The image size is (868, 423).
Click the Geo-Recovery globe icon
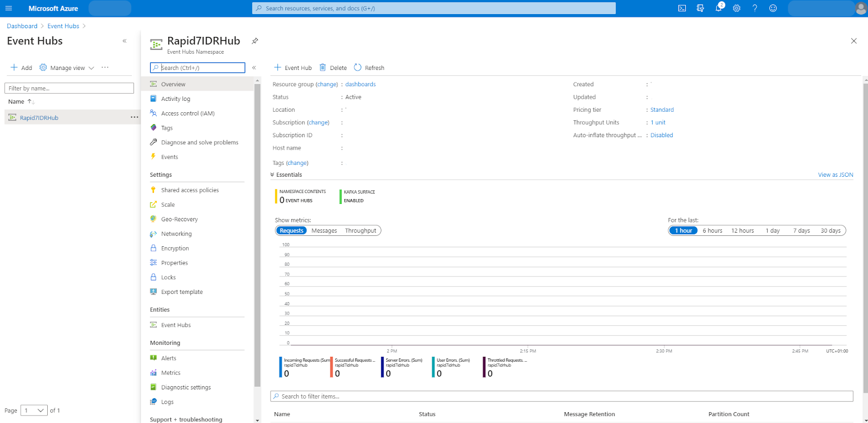[154, 219]
